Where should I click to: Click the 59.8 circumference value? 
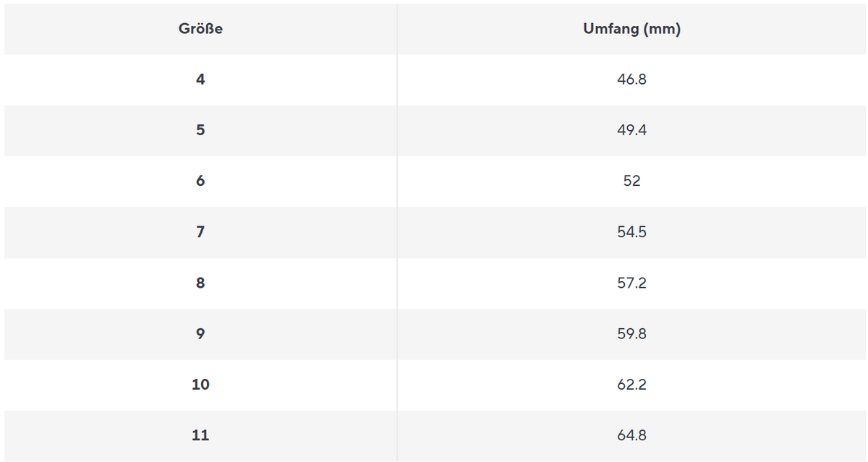(631, 333)
